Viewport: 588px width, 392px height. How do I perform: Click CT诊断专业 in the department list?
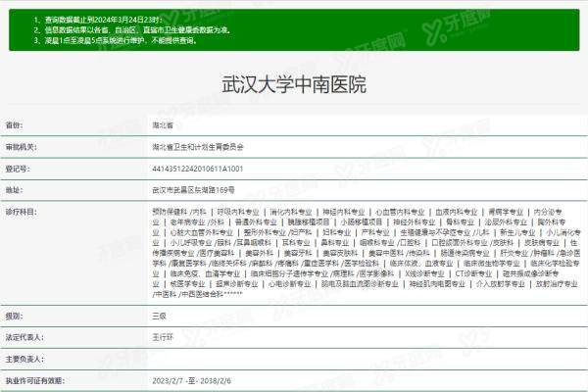(x=473, y=273)
